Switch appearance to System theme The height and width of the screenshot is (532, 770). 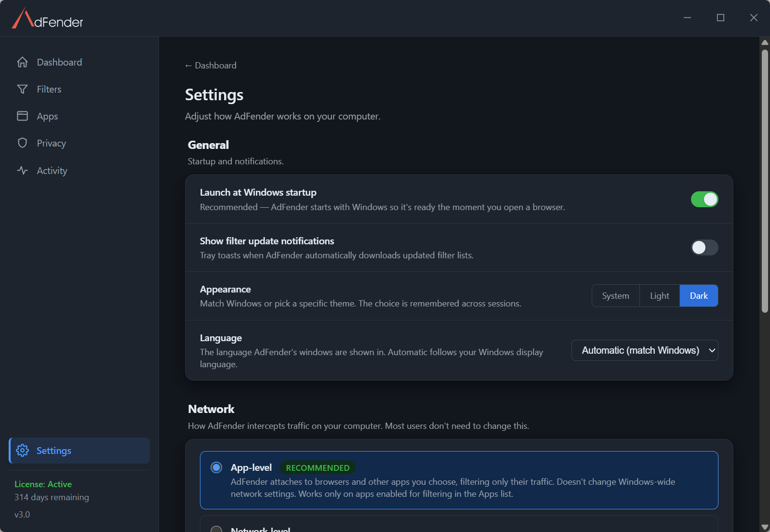(x=615, y=296)
